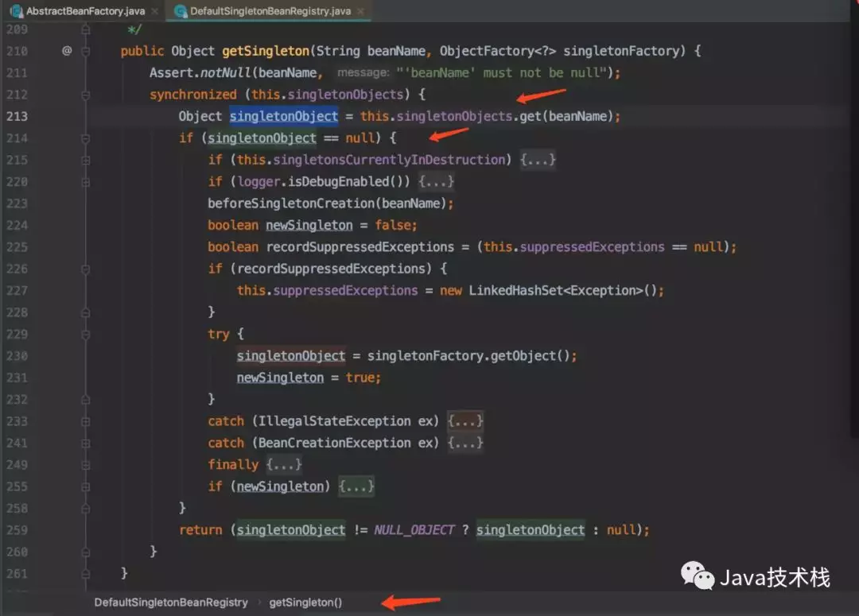Click NULL_OBJECT constant on line 259
This screenshot has width=859, height=616.
coord(414,530)
